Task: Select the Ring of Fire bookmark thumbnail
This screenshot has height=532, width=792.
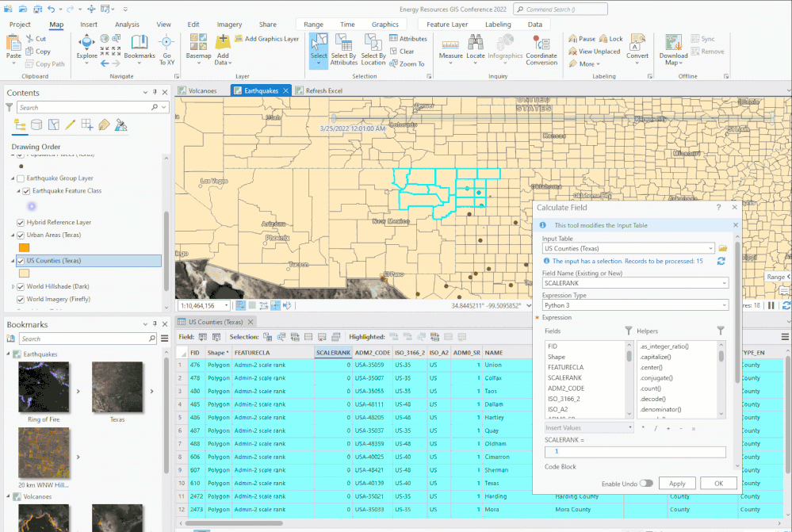Action: pyautogui.click(x=43, y=386)
